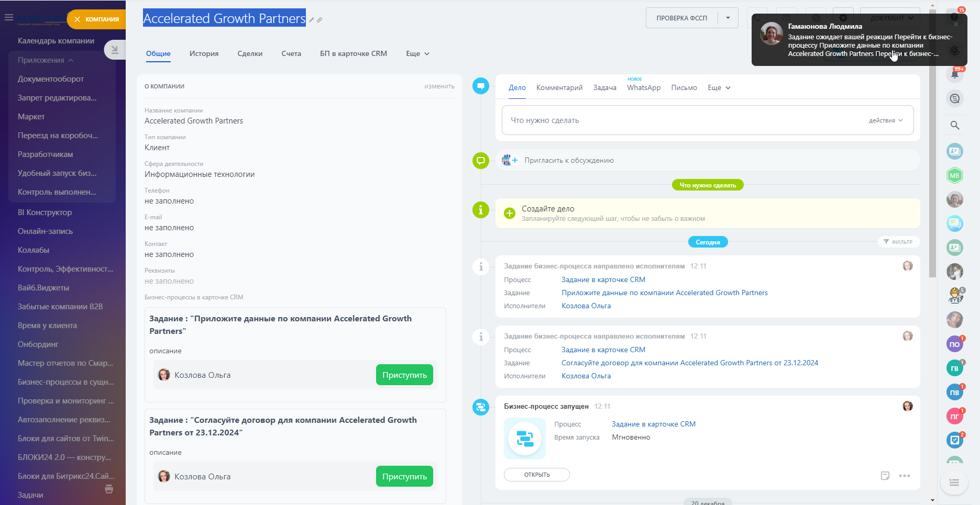
Task: Collapse the sidebar with the arrow toggle
Action: pos(115,50)
